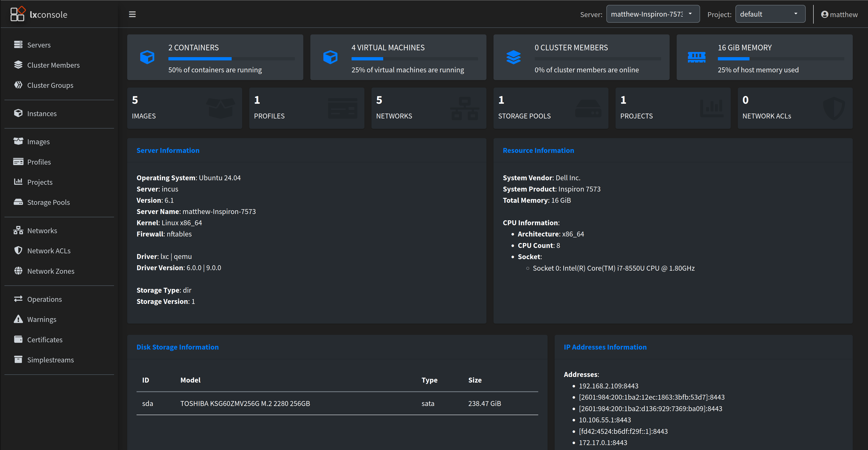Open the 1 Projects summary tile
Image resolution: width=868 pixels, height=450 pixels.
(673, 108)
